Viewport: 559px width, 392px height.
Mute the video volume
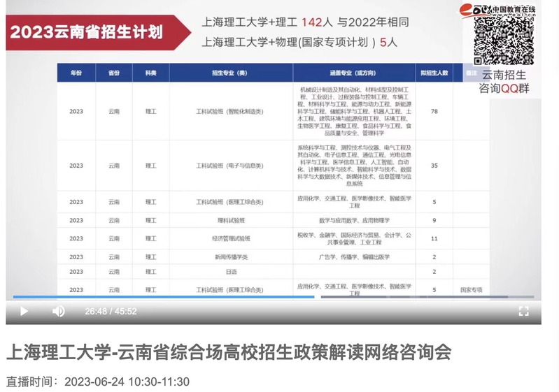pyautogui.click(x=59, y=311)
